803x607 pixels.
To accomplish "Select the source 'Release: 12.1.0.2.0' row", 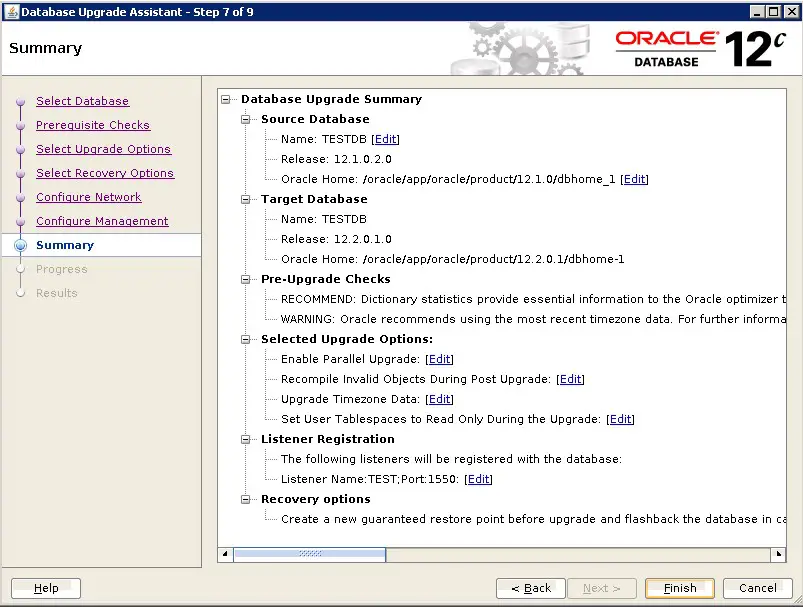I will point(336,159).
